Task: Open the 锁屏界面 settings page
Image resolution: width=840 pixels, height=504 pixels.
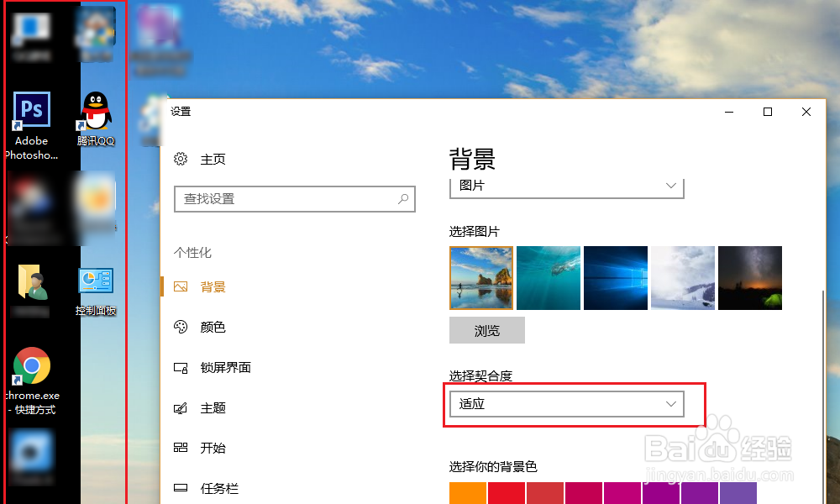Action: click(x=225, y=367)
